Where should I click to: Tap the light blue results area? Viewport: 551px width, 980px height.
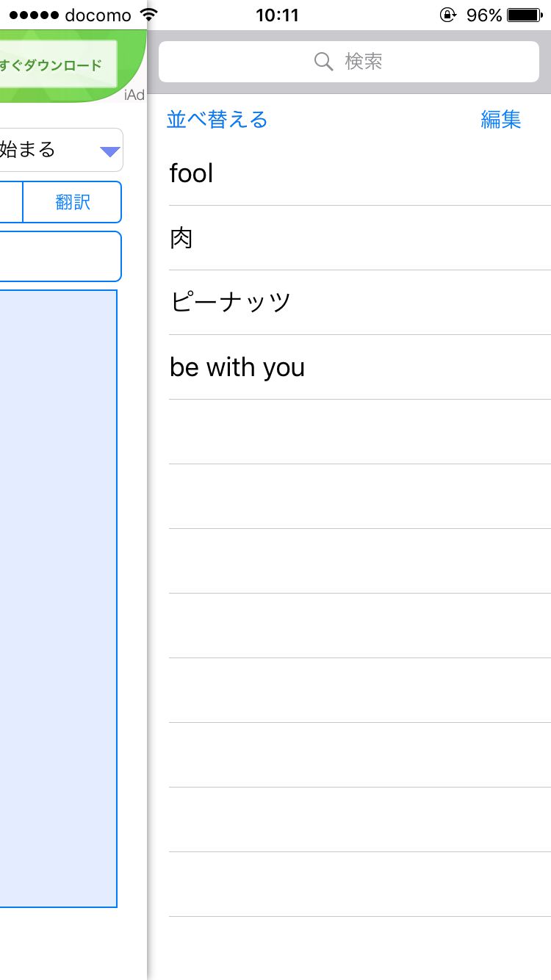coord(57,598)
